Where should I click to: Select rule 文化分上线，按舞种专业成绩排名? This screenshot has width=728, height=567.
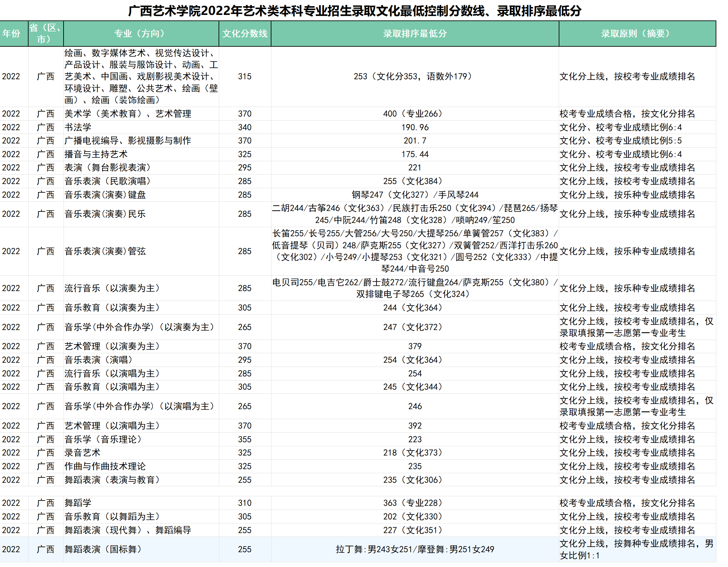click(637, 549)
